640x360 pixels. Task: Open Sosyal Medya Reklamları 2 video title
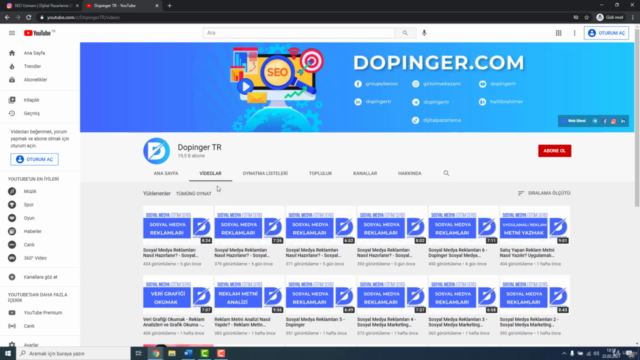529,322
